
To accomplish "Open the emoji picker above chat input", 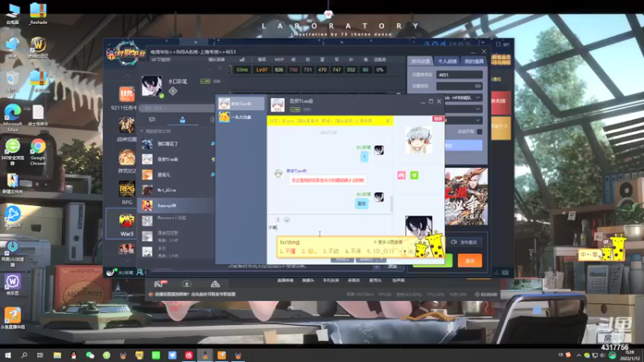I will [287, 220].
